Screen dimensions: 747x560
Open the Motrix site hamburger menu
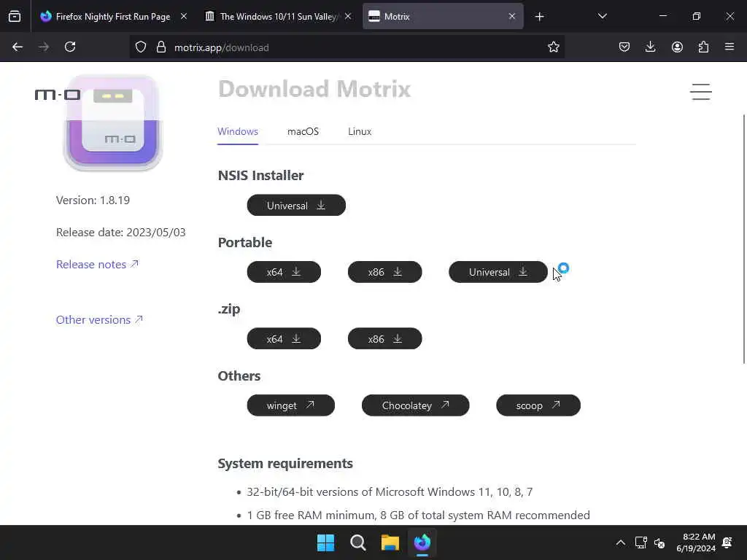coord(701,91)
